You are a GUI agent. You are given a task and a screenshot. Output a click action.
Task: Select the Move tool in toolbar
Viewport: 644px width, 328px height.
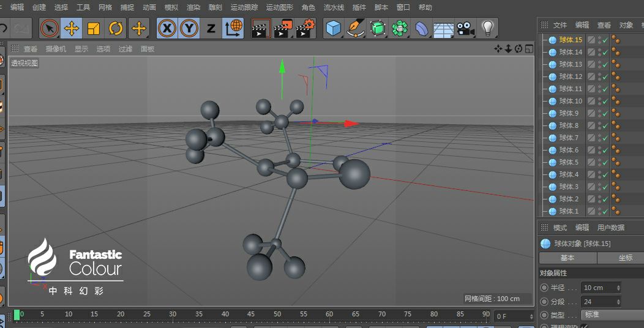click(x=72, y=28)
